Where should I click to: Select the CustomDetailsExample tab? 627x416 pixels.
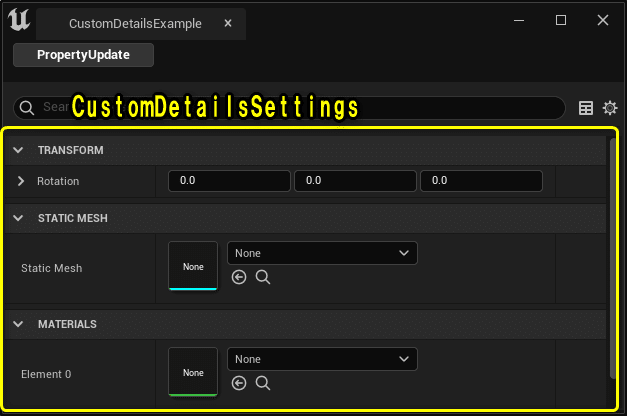135,23
